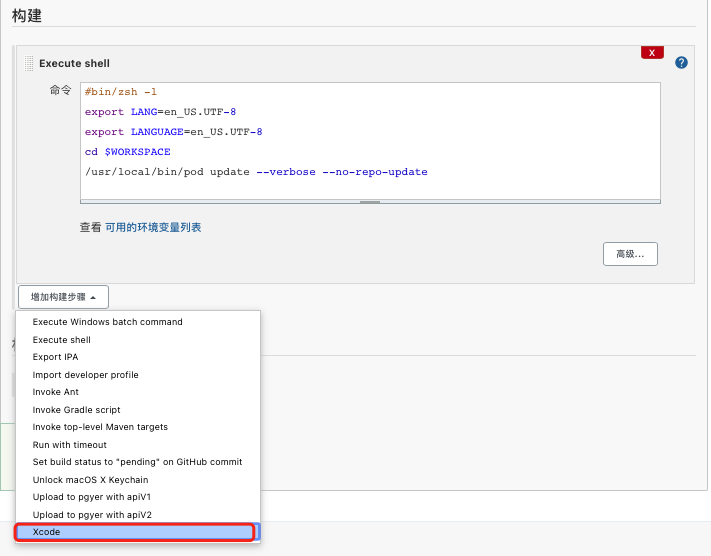711x556 pixels.
Task: Click the 'pod update --verbose' command line
Action: 256,172
